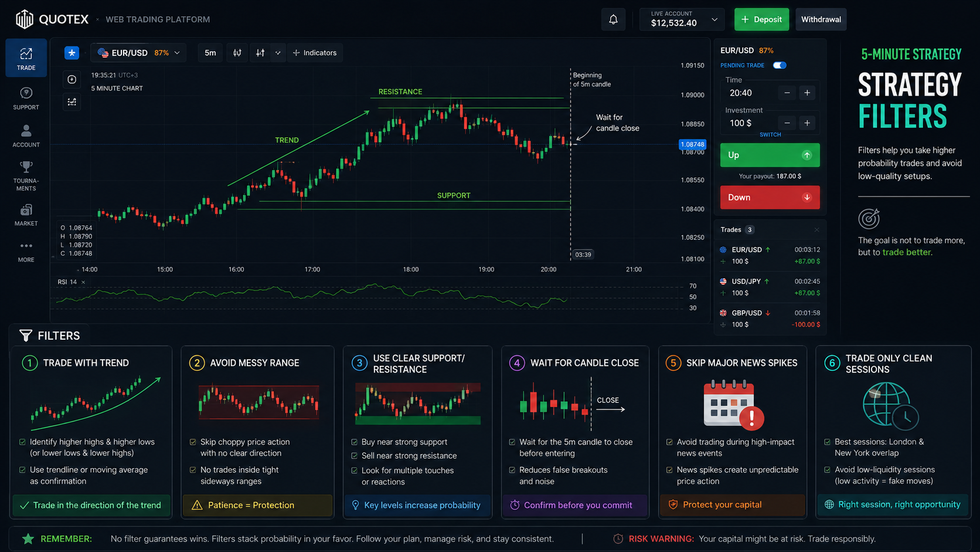Select the EUR/USD open trade row

(x=770, y=256)
